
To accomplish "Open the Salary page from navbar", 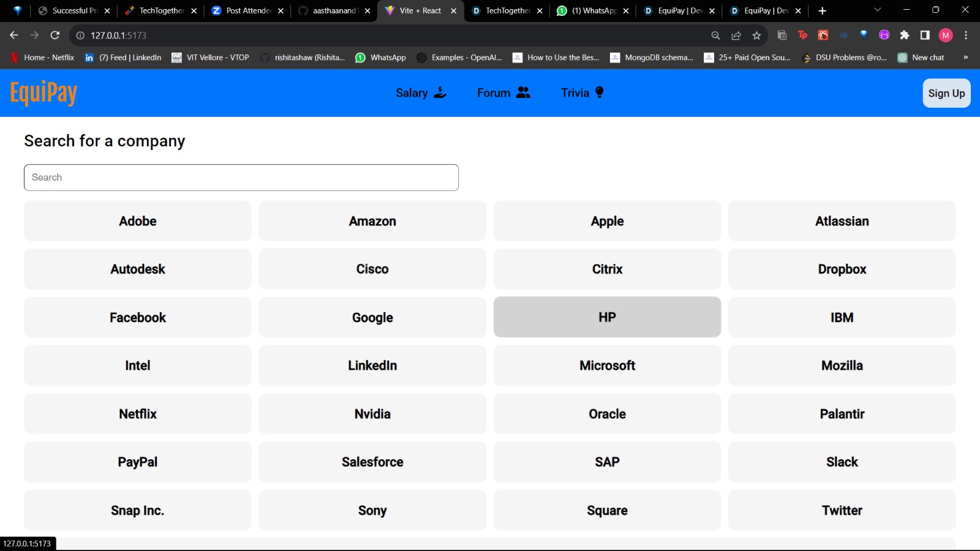I will pyautogui.click(x=421, y=93).
